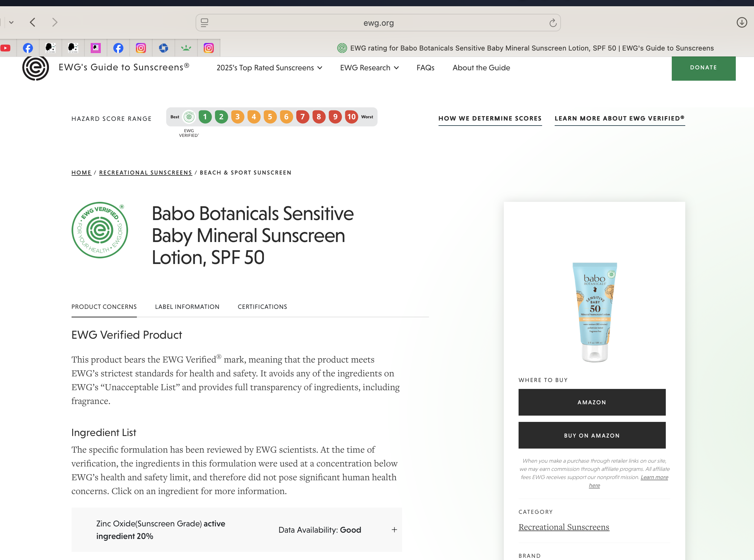The image size is (754, 560).
Task: Click the large EWG Verified seal badge
Action: click(x=100, y=230)
